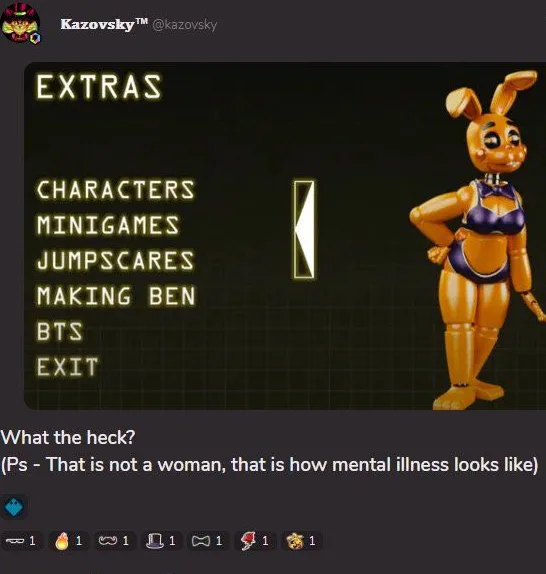Click the mustache reaction
Screen dimensions: 546x574
tap(115, 541)
